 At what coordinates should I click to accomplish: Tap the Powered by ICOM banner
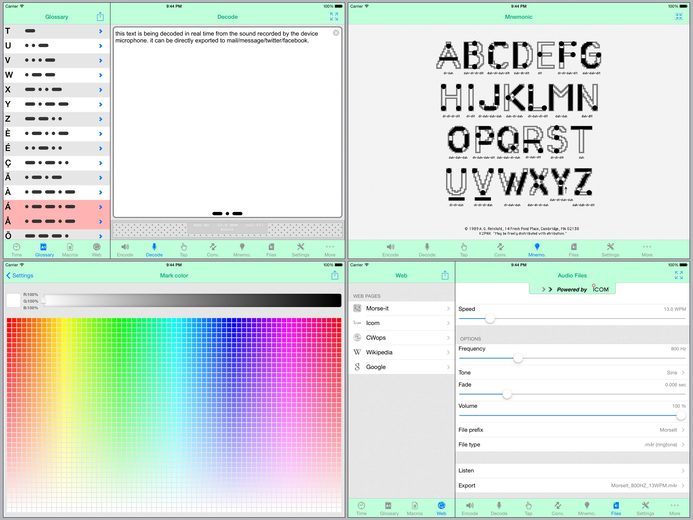(x=572, y=289)
